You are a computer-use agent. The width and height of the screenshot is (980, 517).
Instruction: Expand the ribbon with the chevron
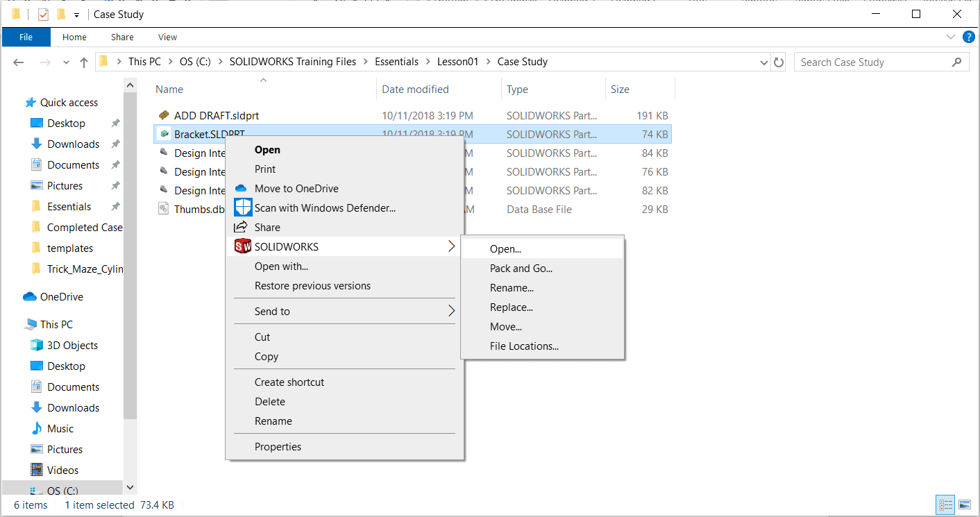[951, 37]
